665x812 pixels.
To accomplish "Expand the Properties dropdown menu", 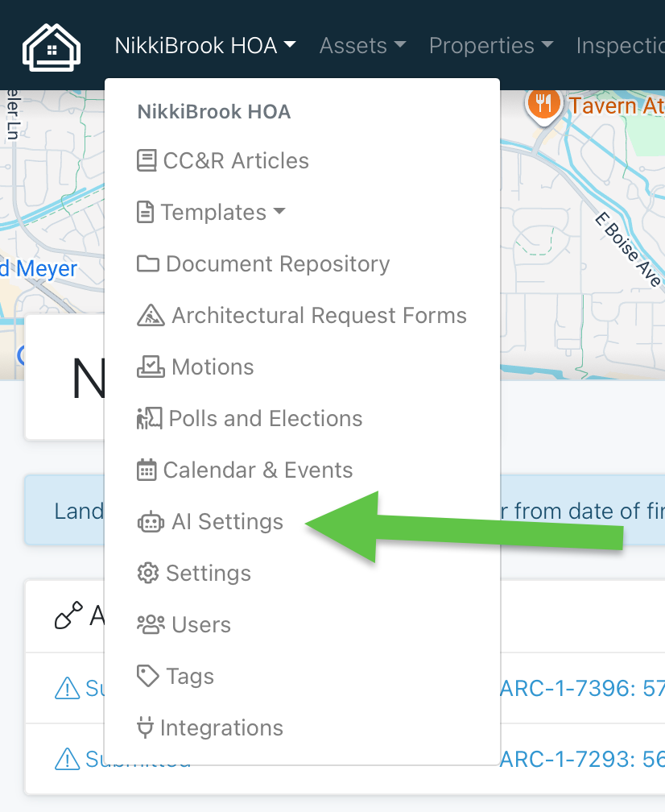I will point(490,46).
